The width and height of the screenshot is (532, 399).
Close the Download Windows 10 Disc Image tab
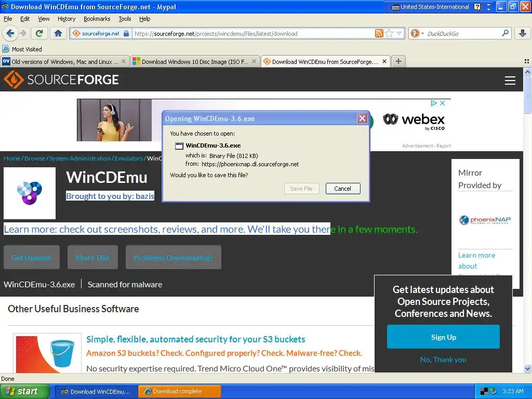pyautogui.click(x=254, y=61)
